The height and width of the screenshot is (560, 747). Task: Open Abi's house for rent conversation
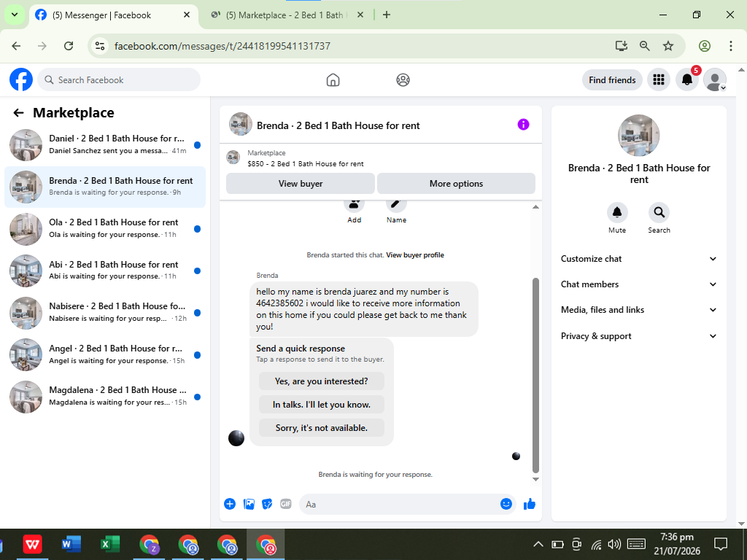105,271
